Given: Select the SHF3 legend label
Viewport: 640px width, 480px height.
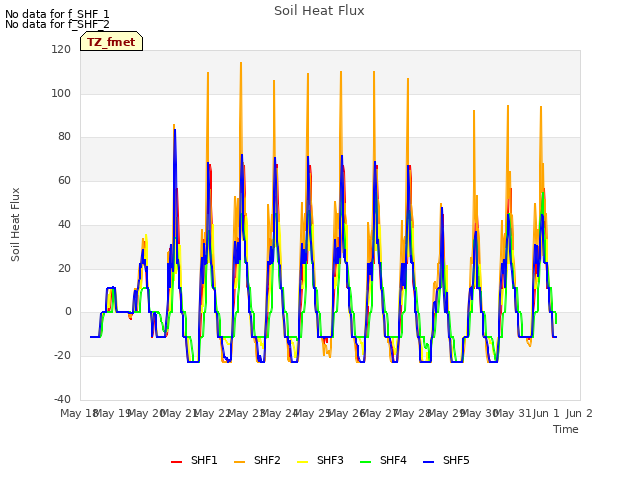Looking at the screenshot, I should 330,460.
